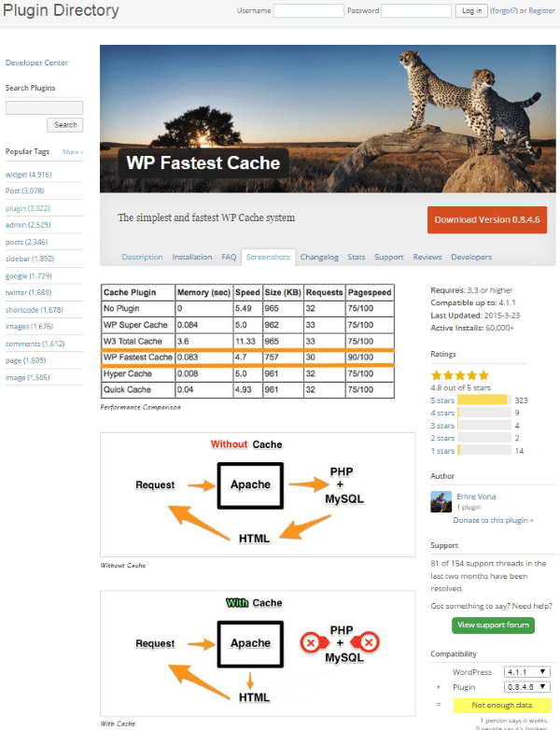Click the Pagespeed column header

(x=370, y=292)
